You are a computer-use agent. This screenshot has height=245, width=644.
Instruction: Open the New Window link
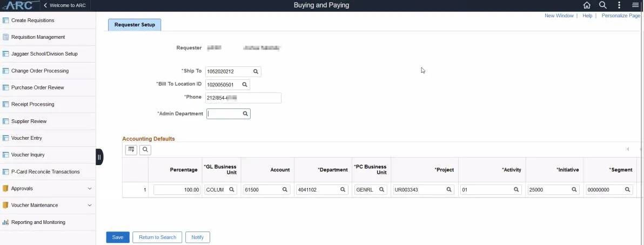pos(559,16)
